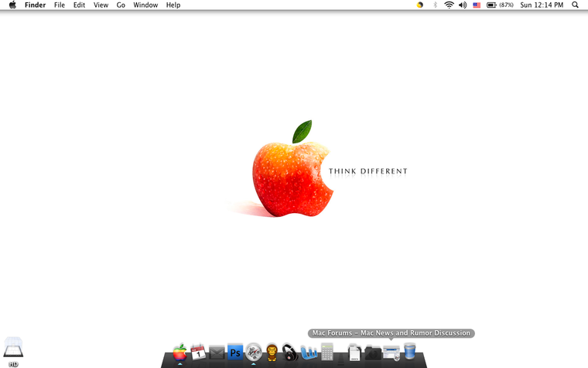Open the Apple menu
This screenshot has height=368, width=588.
[x=12, y=5]
